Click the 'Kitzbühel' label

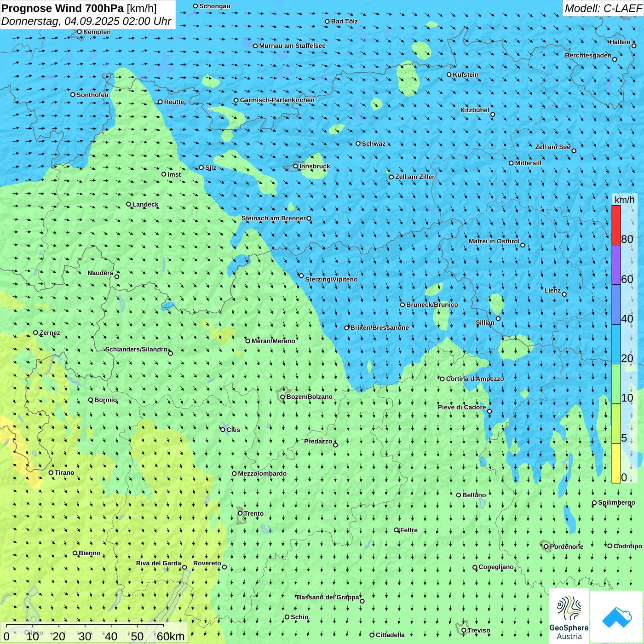pos(475,110)
